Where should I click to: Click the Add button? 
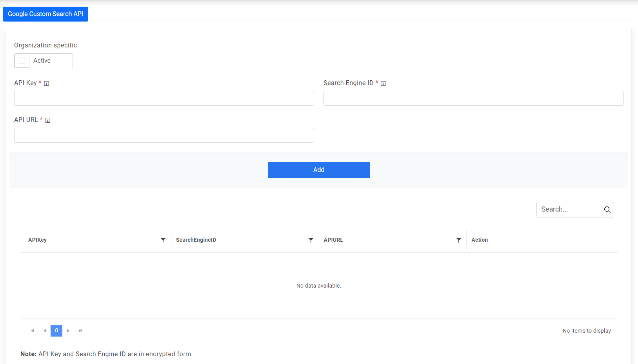click(x=319, y=170)
